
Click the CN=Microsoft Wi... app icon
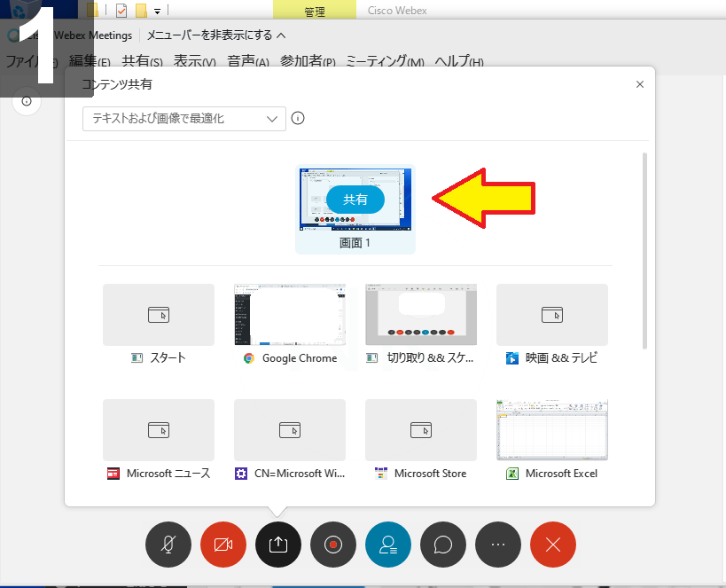point(241,474)
